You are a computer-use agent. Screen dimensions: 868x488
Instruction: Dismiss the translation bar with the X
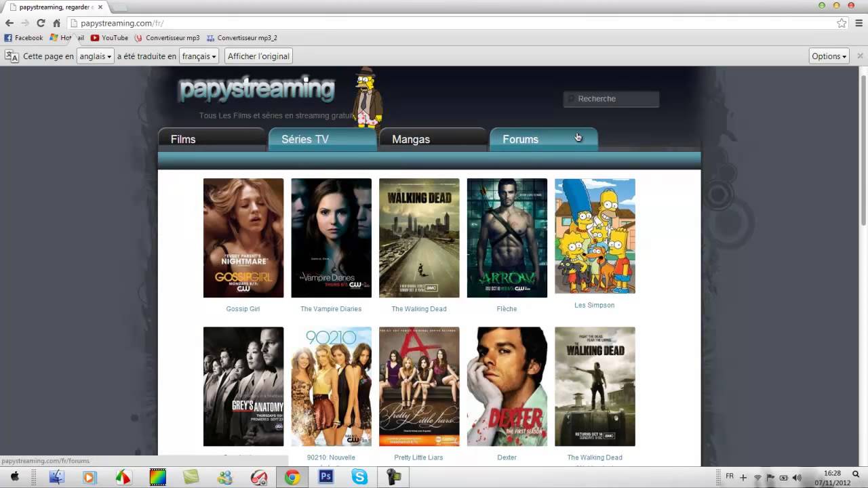tap(861, 56)
